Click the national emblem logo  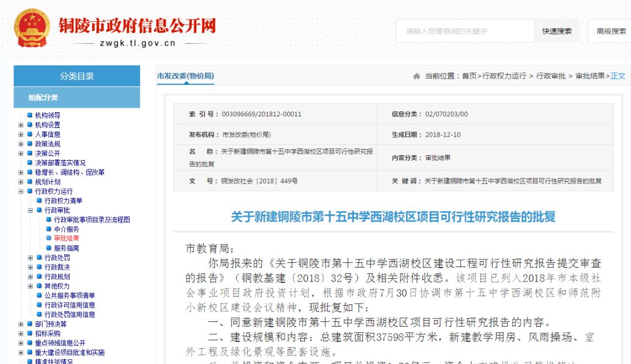click(33, 26)
